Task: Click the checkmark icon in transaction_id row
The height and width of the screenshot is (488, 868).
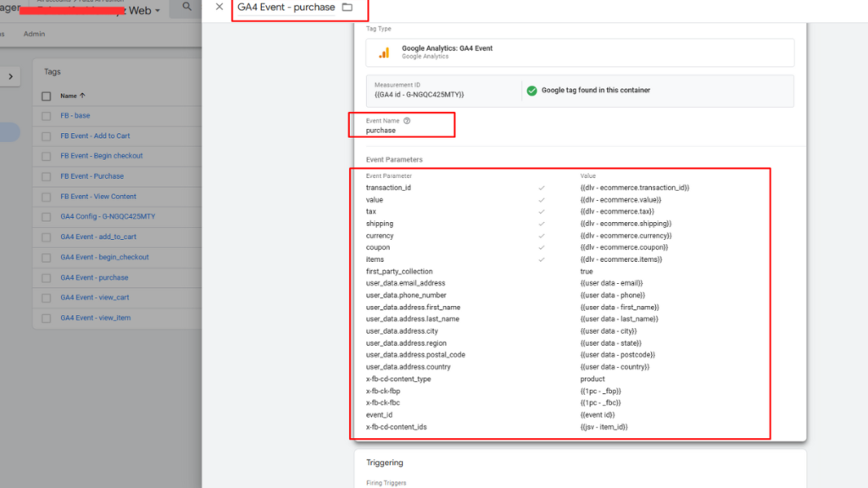Action: (x=542, y=188)
